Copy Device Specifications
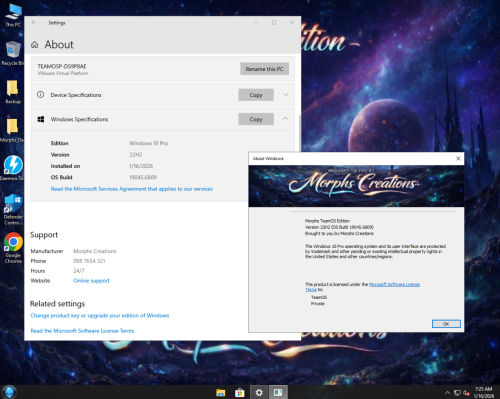500x399 pixels. pyautogui.click(x=256, y=95)
